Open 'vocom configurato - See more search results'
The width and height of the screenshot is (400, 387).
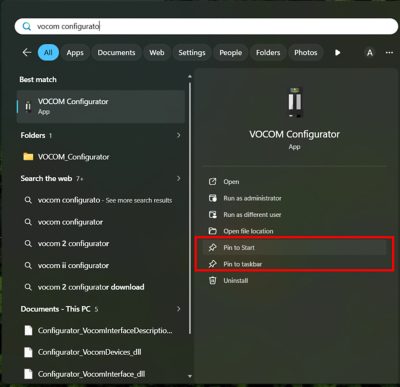pyautogui.click(x=101, y=200)
